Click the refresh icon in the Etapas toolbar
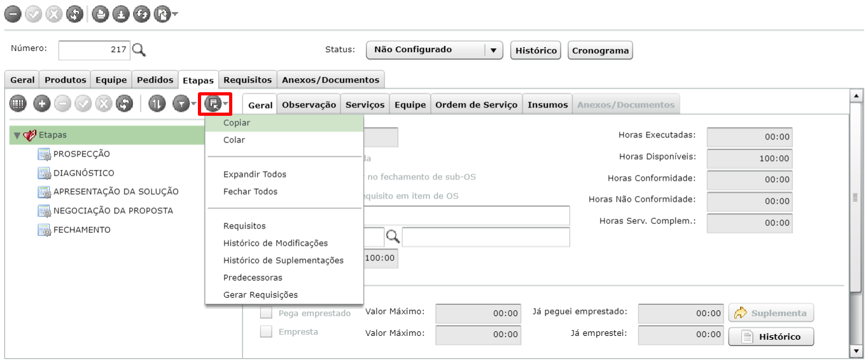This screenshot has height=362, width=868. [124, 103]
